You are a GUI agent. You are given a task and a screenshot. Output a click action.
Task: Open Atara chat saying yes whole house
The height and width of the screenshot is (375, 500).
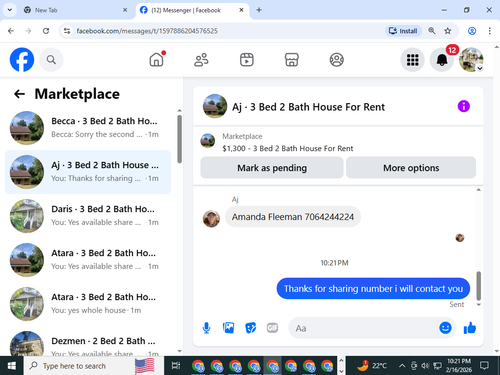tap(88, 304)
